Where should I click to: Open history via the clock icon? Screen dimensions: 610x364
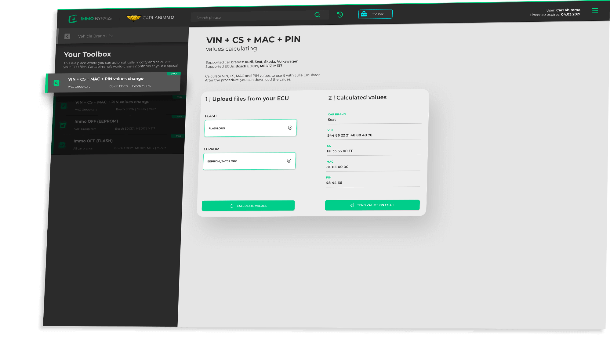tap(340, 14)
